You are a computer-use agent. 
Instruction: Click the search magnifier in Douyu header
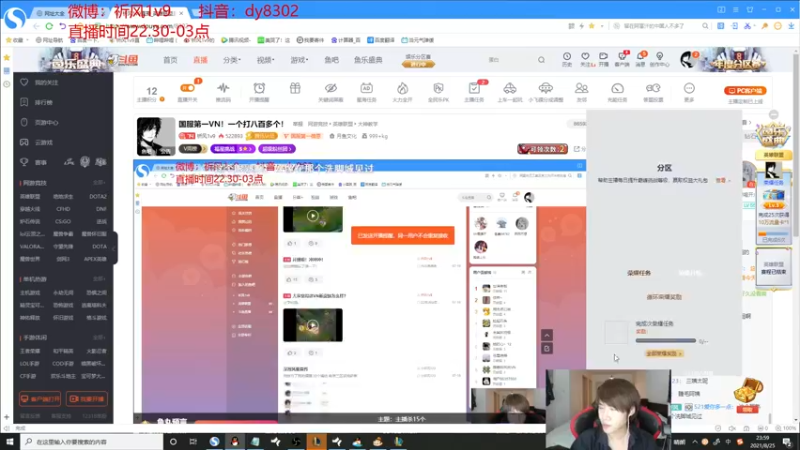coord(541,60)
